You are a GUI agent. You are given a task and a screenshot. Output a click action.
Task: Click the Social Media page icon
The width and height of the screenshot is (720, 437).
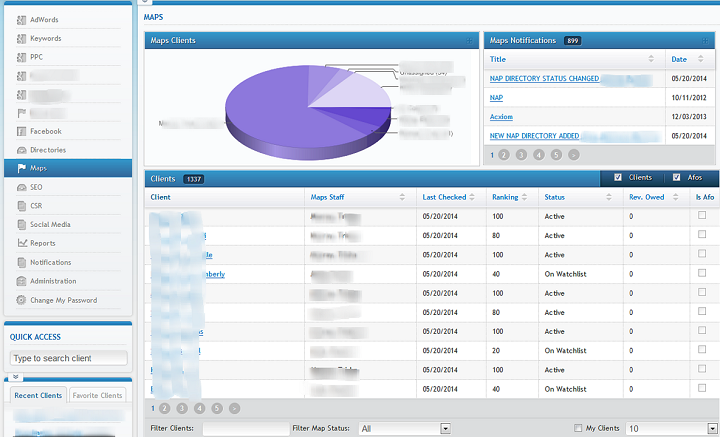(x=21, y=224)
